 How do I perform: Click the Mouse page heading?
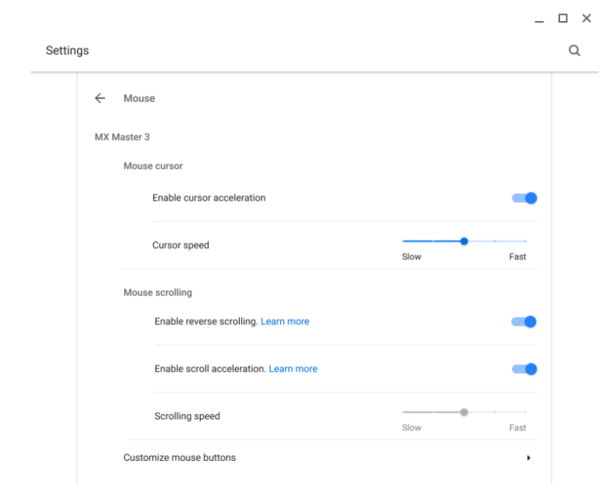[139, 98]
